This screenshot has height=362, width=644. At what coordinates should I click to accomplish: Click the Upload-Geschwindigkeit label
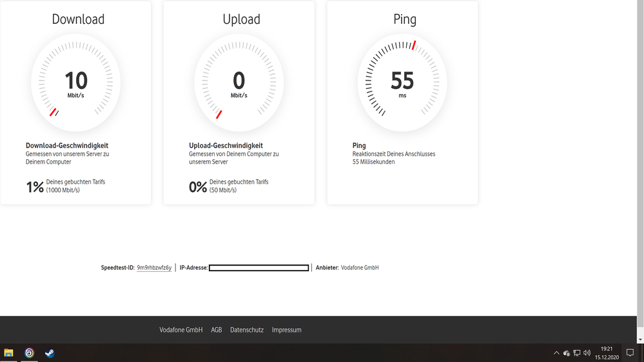(226, 146)
